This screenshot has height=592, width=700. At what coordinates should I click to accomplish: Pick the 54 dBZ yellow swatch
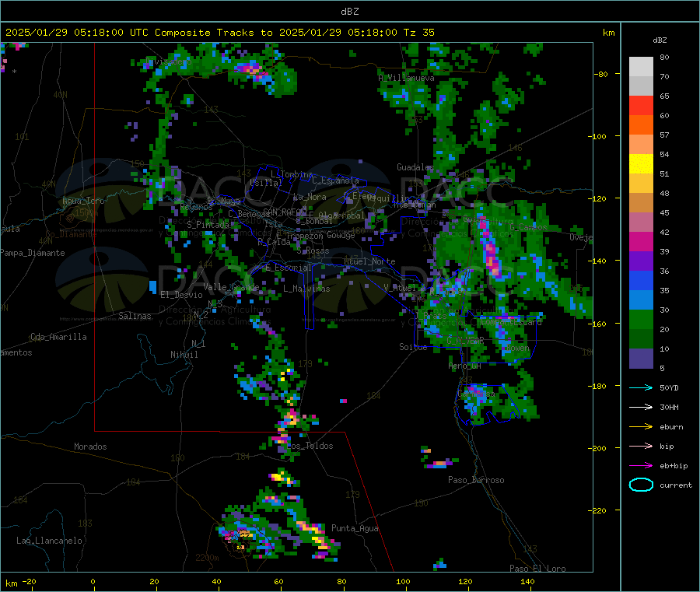pos(641,164)
